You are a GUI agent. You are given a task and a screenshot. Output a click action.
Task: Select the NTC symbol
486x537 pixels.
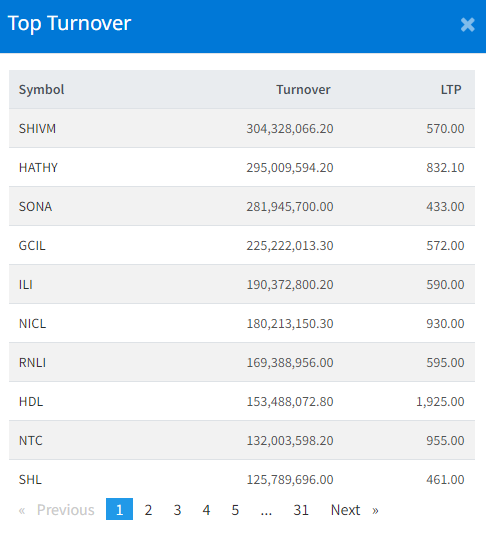(x=31, y=441)
